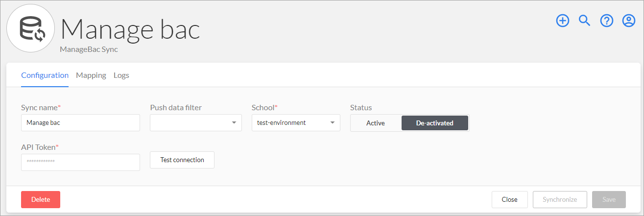644x216 pixels.
Task: Click the Close button
Action: [510, 199]
